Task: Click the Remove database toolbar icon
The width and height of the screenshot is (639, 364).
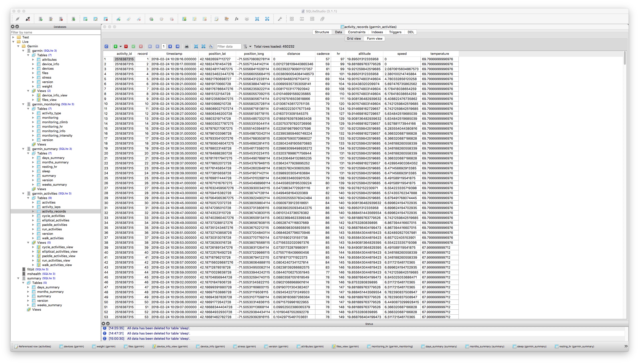Action: tap(61, 19)
